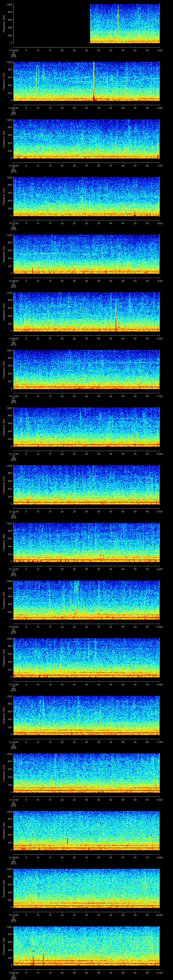Click the 13:15:00 start time label
Screen dimensions: 173x980
tap(13, 684)
